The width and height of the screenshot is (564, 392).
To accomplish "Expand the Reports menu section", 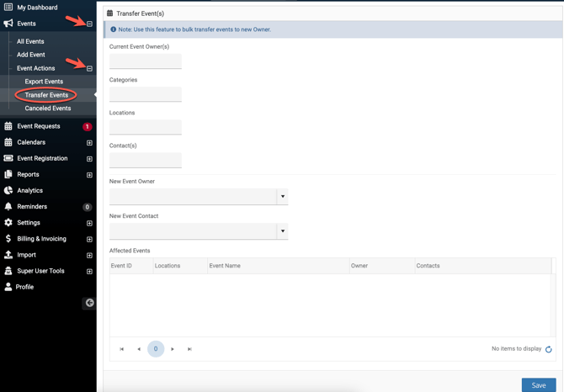I will (x=89, y=175).
